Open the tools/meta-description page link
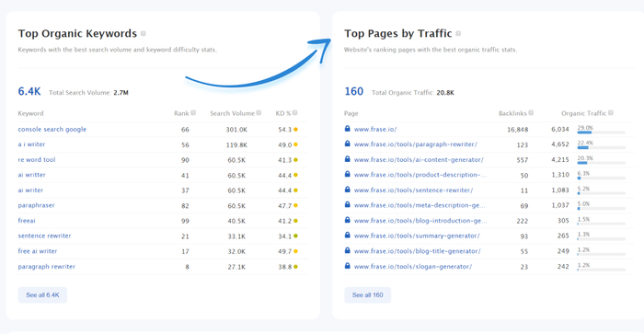 pyautogui.click(x=420, y=205)
